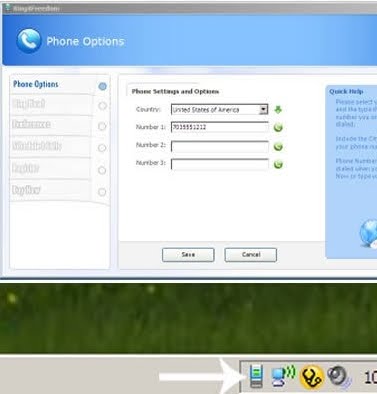Click the blue phone logo in header
This screenshot has width=377, height=394.
pyautogui.click(x=29, y=41)
